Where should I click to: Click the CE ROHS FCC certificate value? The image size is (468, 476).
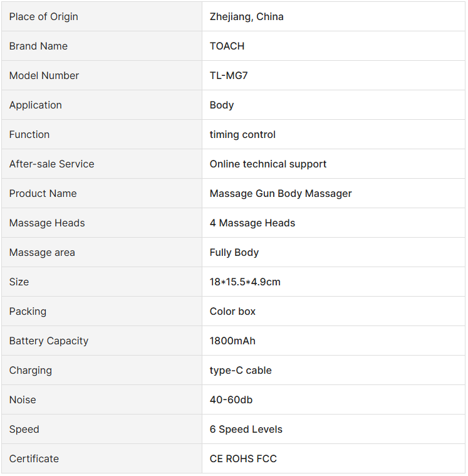(x=243, y=458)
